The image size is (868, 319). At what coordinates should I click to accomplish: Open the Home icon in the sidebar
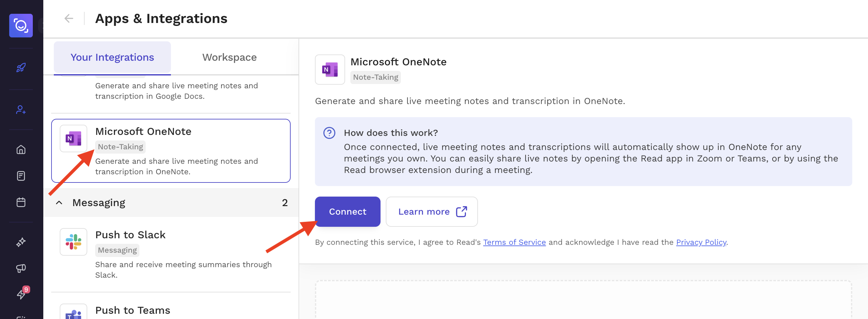(21, 150)
